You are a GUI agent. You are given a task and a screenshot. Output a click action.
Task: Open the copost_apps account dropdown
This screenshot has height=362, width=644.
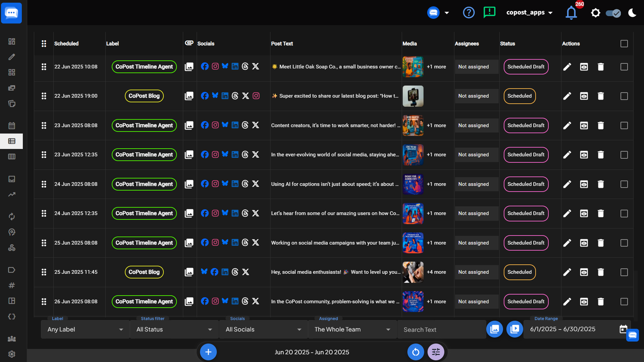[x=529, y=13]
